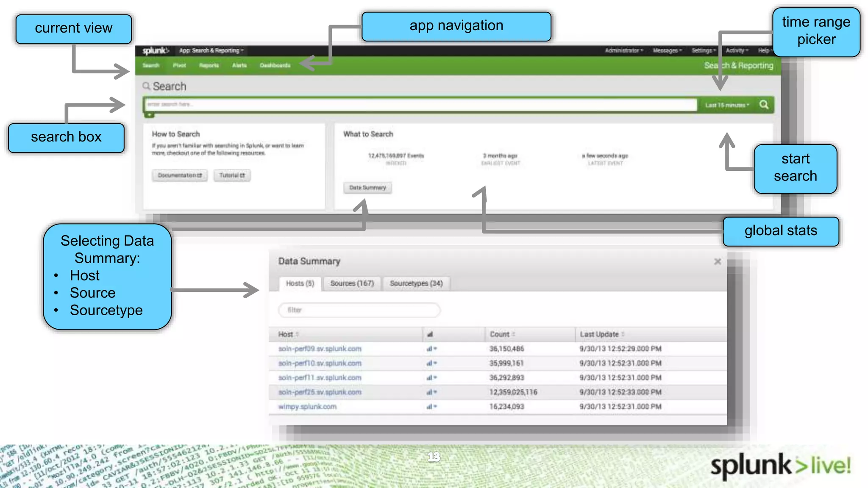Click inside the search query box

[x=420, y=105]
